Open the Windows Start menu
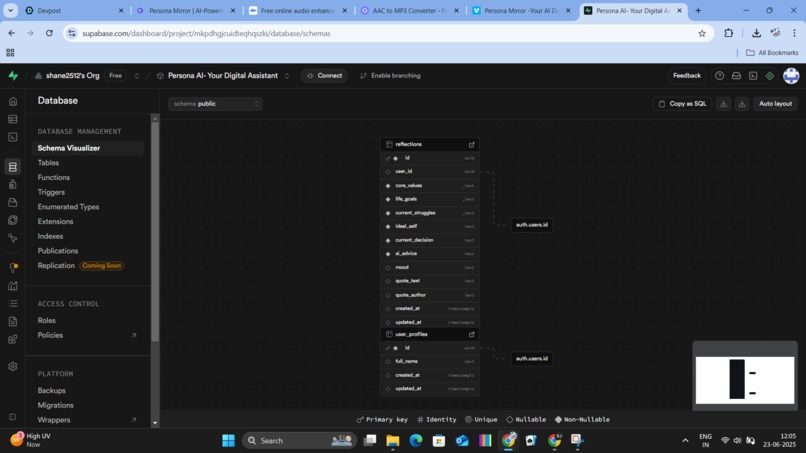806x453 pixels. point(228,441)
